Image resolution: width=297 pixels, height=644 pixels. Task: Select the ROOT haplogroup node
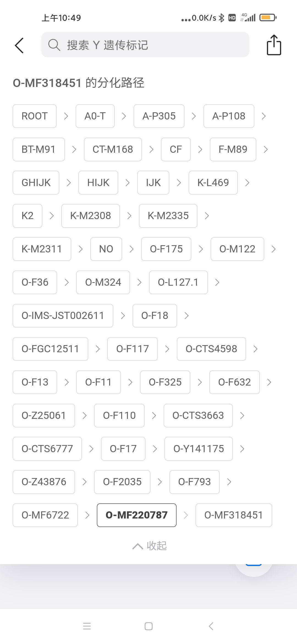click(x=35, y=116)
